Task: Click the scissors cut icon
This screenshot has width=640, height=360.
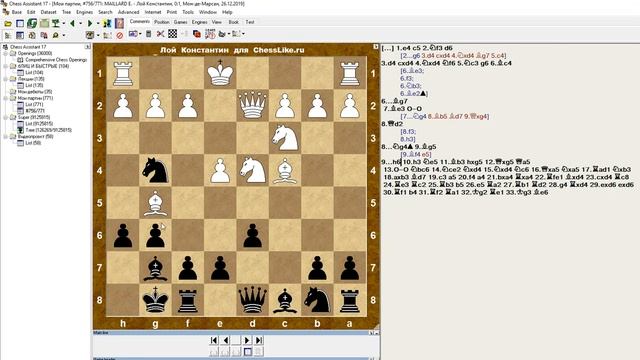Action: tap(160, 34)
